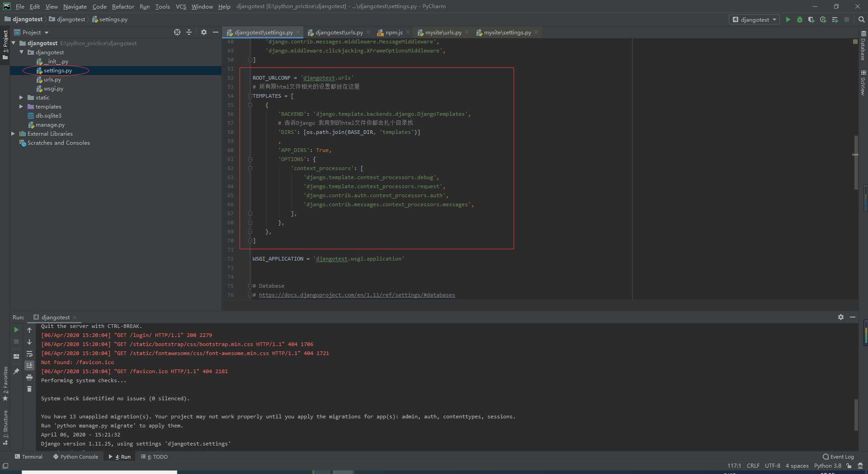Run djangotest with coverage

click(x=811, y=19)
